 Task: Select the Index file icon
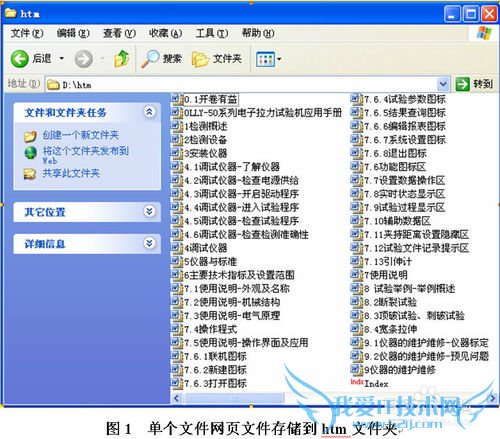click(x=357, y=382)
